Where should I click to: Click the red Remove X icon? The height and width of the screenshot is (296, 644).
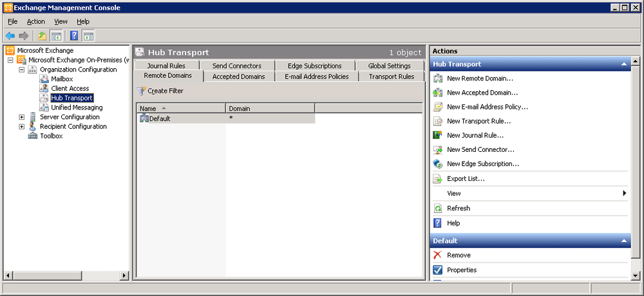pos(438,255)
